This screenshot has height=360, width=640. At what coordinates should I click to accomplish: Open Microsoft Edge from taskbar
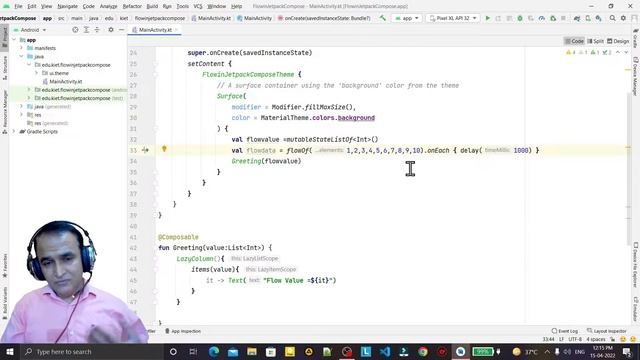(x=213, y=351)
